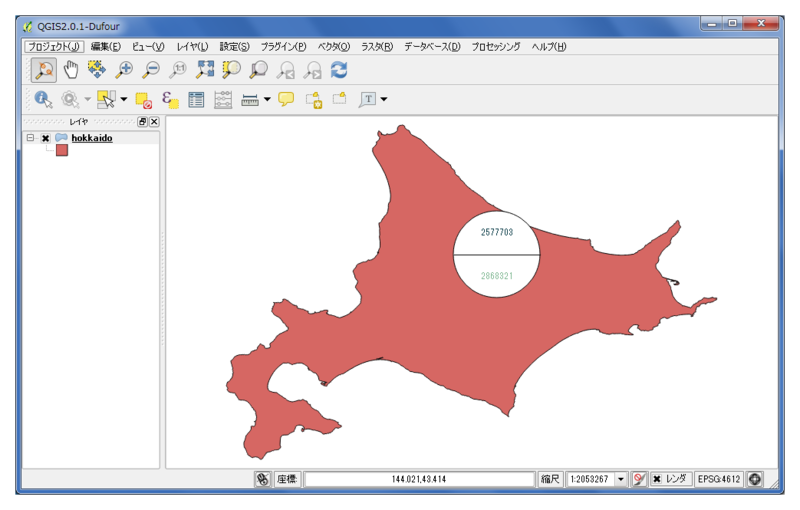
Task: Collapse the hokkaido layer tree node
Action: (x=30, y=138)
